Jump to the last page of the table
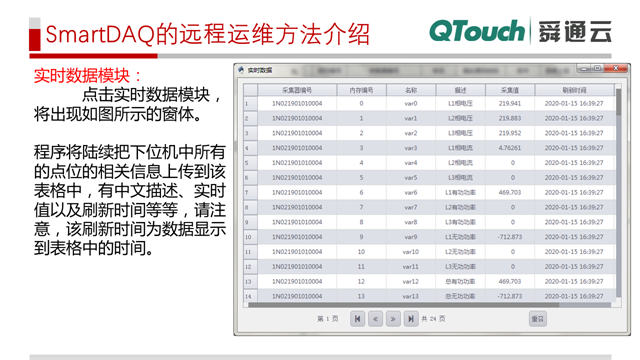 pyautogui.click(x=411, y=319)
